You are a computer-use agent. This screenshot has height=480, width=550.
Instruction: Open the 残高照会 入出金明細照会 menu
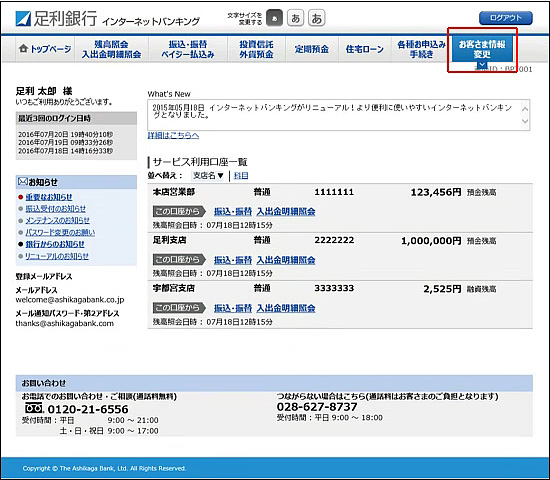pos(112,49)
